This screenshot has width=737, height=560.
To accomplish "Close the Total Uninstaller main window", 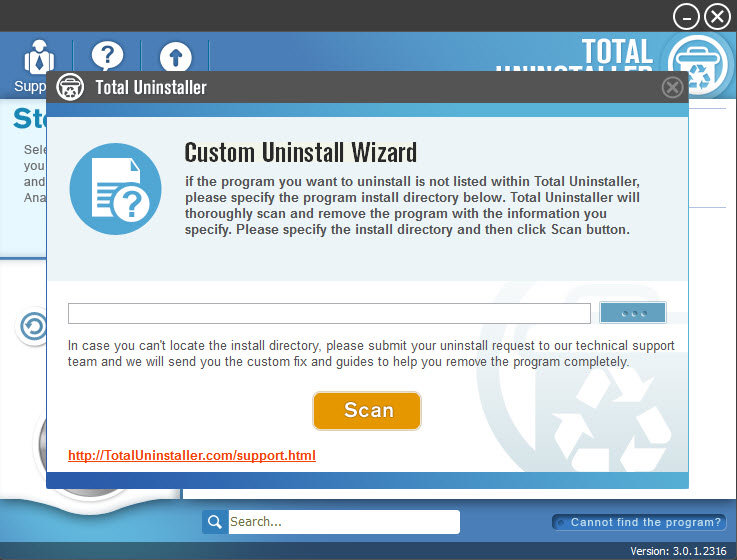I will tap(717, 17).
